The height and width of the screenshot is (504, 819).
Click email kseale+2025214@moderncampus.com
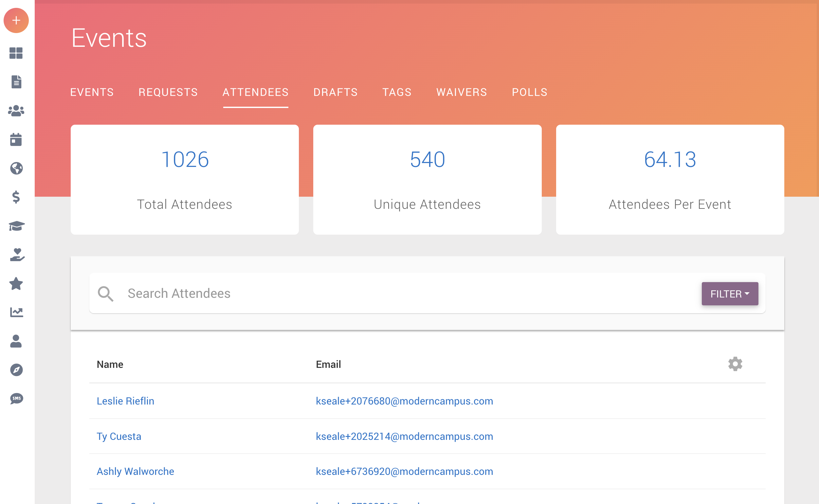(404, 436)
